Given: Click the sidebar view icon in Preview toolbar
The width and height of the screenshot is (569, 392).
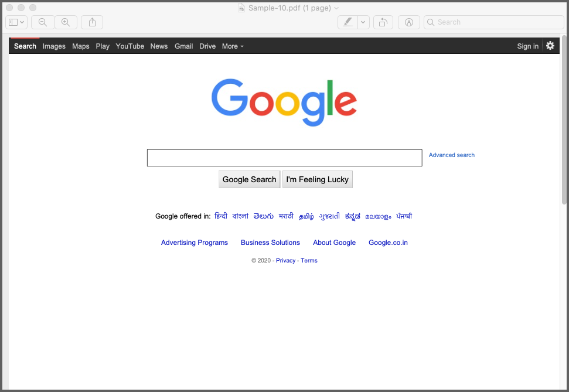Looking at the screenshot, I should click(x=13, y=22).
